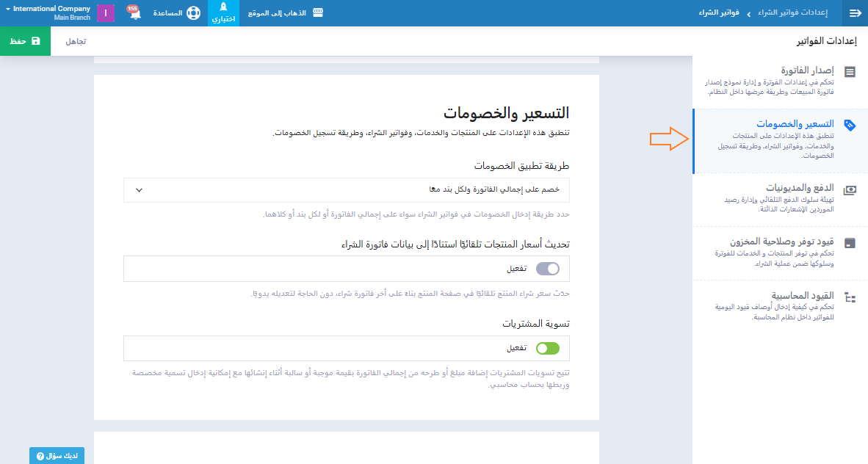Image resolution: width=868 pixels, height=464 pixels.
Task: Click the green save button
Action: tap(25, 41)
